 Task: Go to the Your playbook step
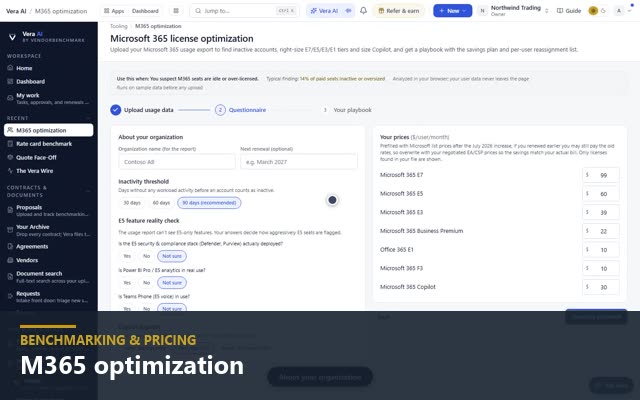click(x=352, y=110)
